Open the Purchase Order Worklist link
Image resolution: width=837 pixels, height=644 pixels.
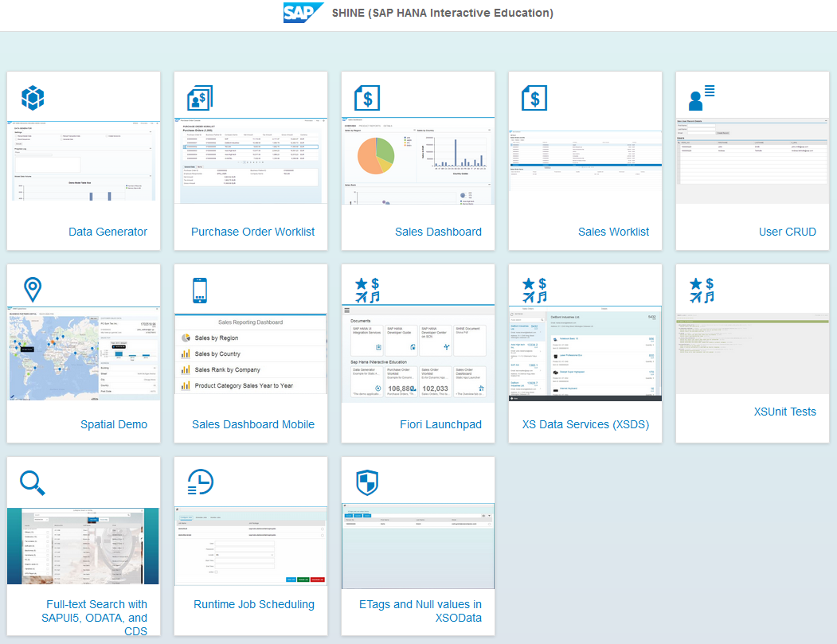[x=252, y=232]
